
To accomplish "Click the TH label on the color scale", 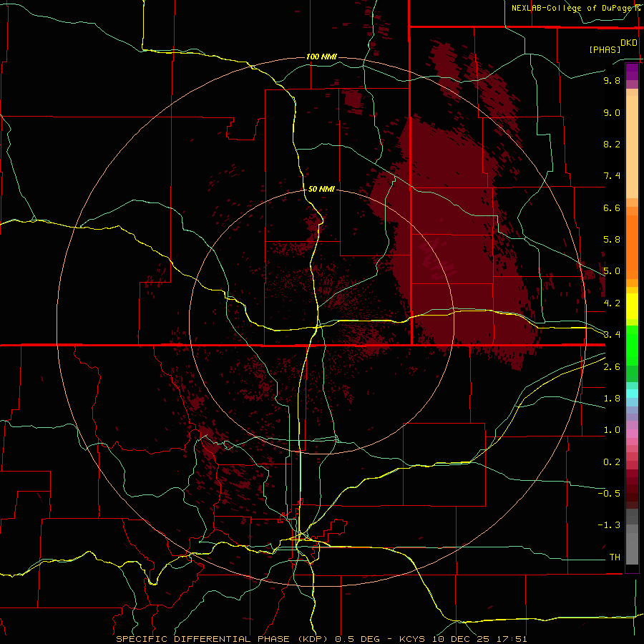I will pos(615,557).
